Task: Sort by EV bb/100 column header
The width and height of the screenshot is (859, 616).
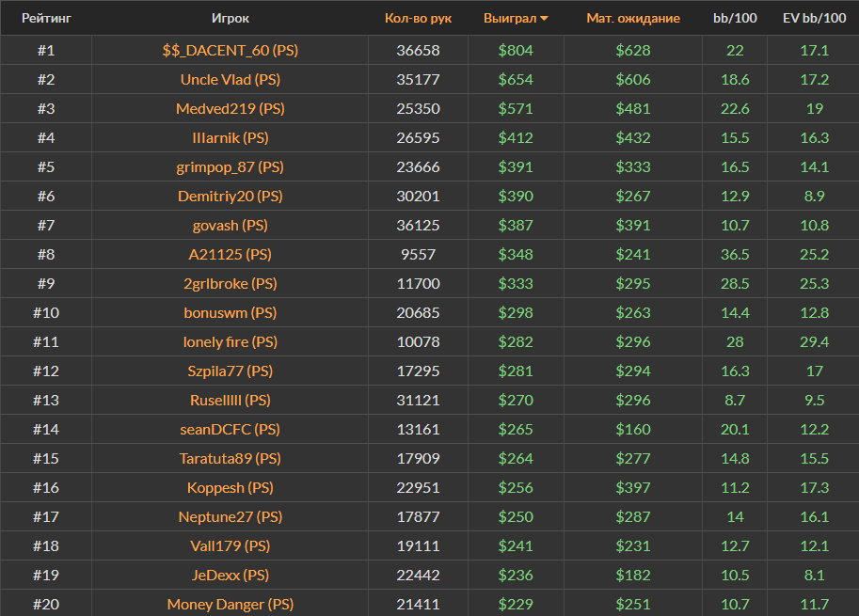Action: coord(814,19)
